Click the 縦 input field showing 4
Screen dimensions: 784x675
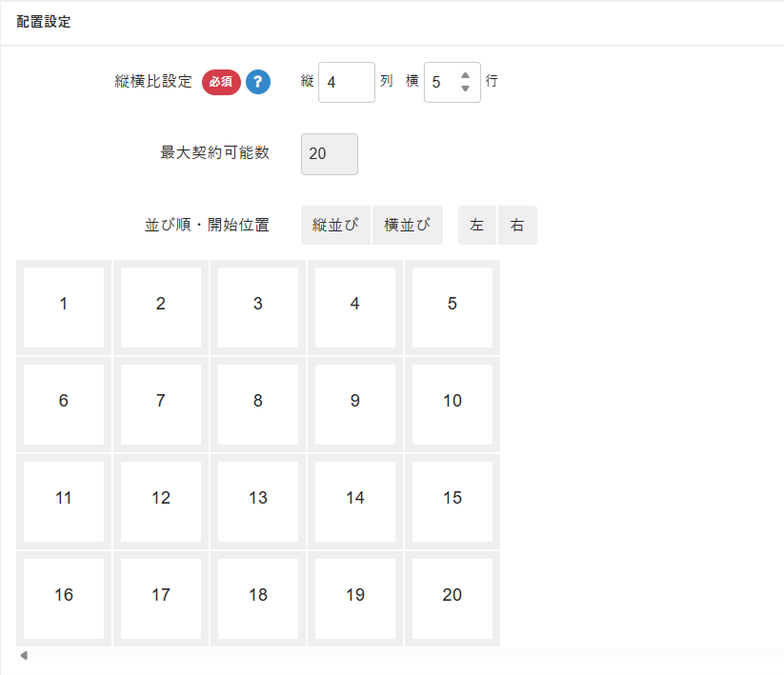(x=347, y=82)
